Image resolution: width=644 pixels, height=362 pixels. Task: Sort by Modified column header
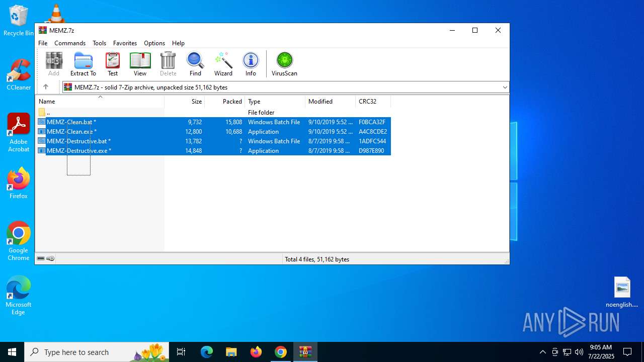[331, 102]
